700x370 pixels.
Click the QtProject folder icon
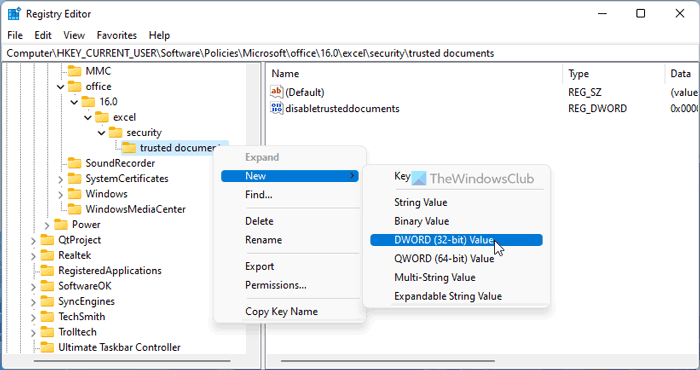(47, 240)
